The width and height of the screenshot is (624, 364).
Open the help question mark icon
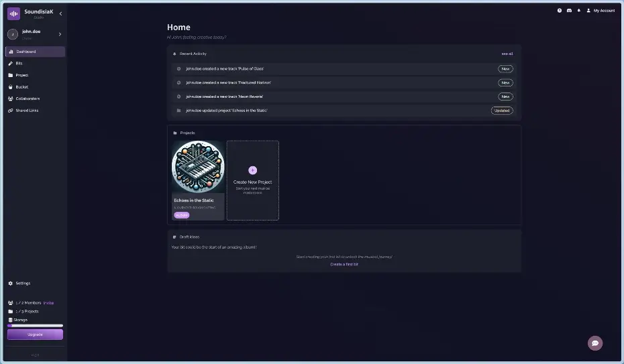(560, 11)
